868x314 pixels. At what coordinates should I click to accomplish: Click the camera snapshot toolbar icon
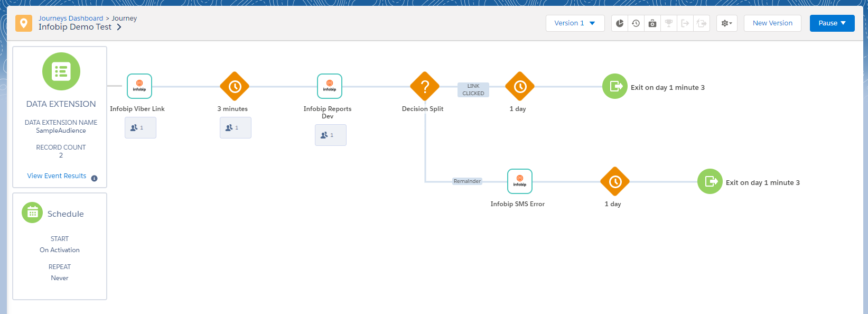(652, 23)
